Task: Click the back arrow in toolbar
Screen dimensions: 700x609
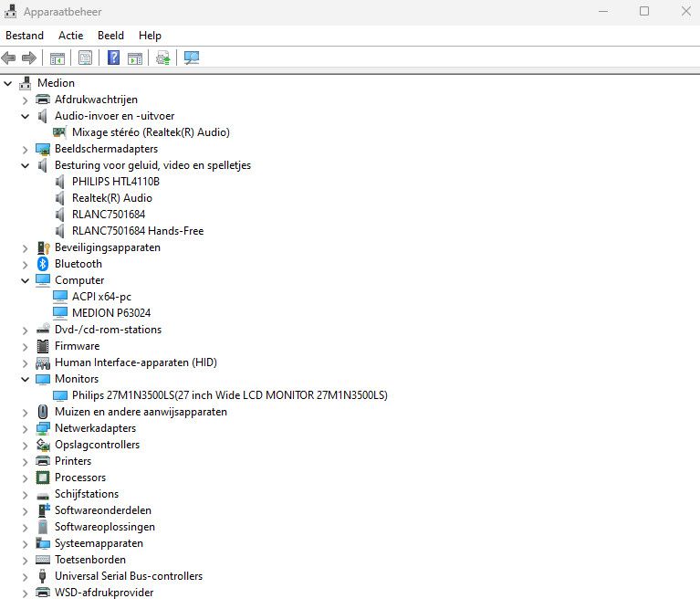Action: pos(9,58)
